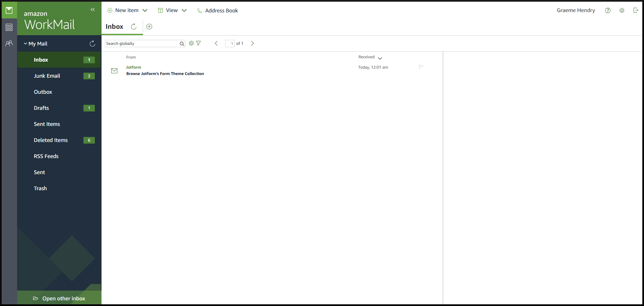Open search settings gear beside search box
Viewport: 644px width, 306px height.
pyautogui.click(x=191, y=43)
